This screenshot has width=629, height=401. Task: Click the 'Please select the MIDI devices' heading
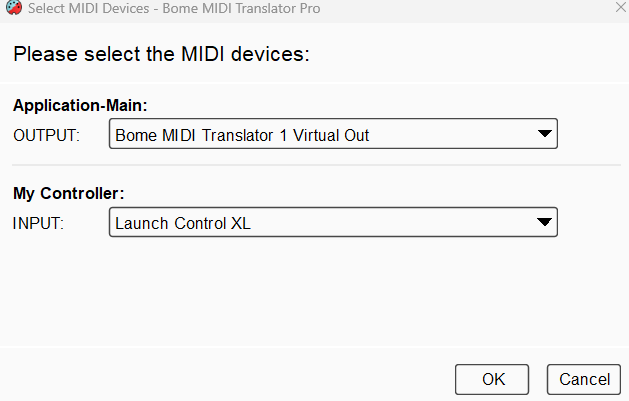click(x=161, y=54)
